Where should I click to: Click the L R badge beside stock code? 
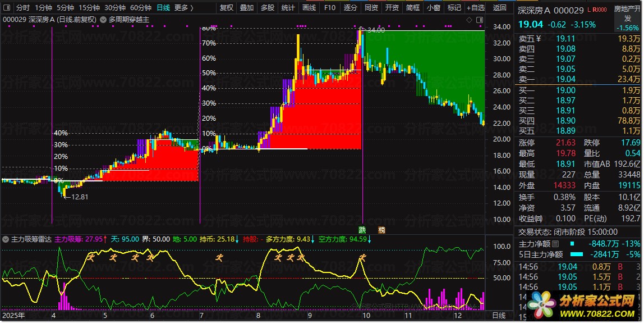pyautogui.click(x=597, y=10)
